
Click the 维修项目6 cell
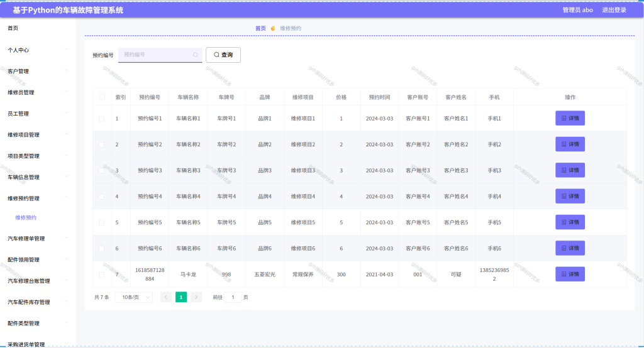pos(303,248)
